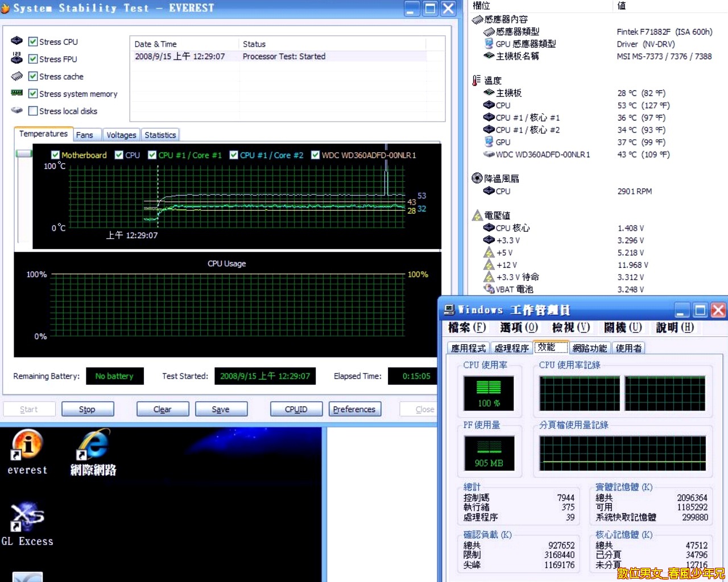The height and width of the screenshot is (582, 728).
Task: Adjust the temperature graph scale slider
Action: [x=23, y=153]
